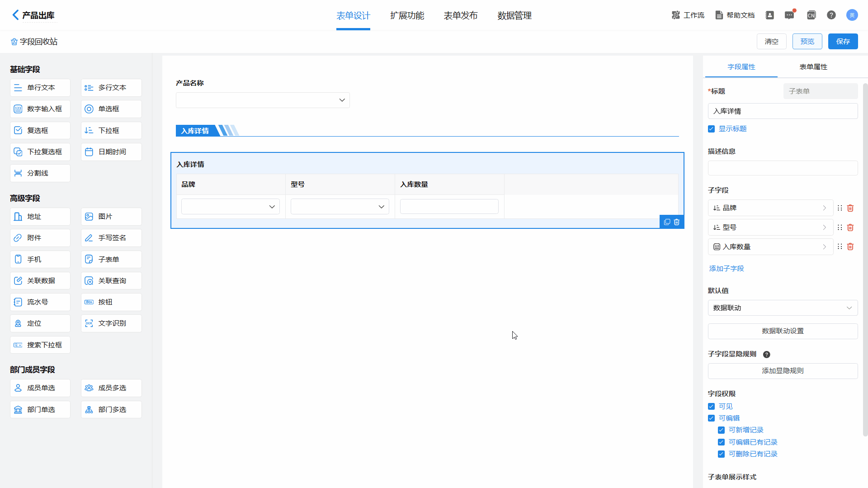Uncheck the 显示标题 checkbox
Image resolution: width=868 pixels, height=488 pixels.
click(712, 129)
